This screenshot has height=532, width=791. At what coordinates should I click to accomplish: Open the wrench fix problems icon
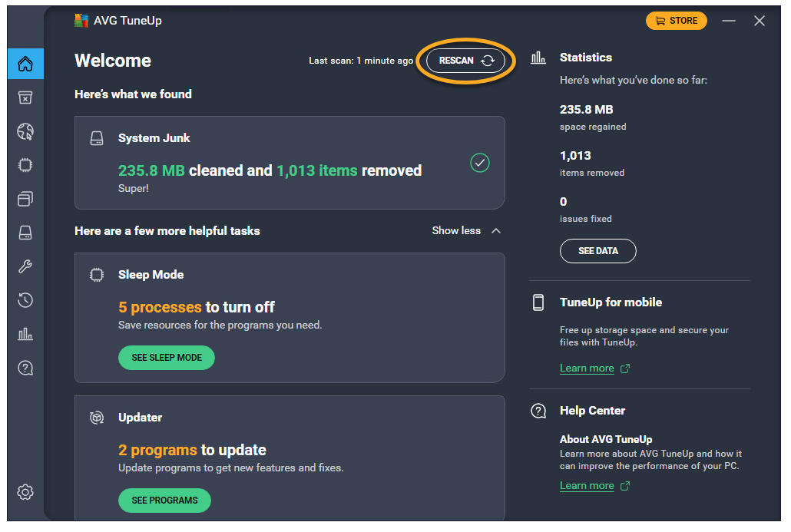pyautogui.click(x=25, y=266)
